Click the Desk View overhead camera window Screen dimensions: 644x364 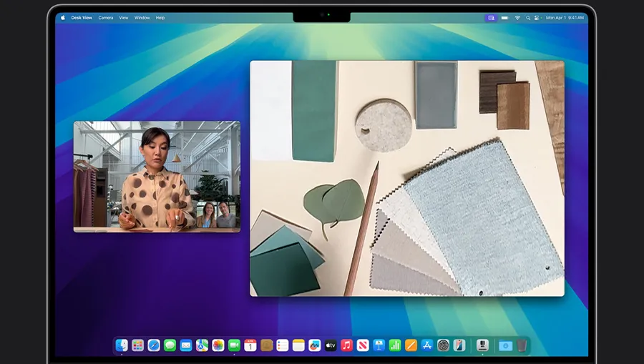click(x=406, y=178)
